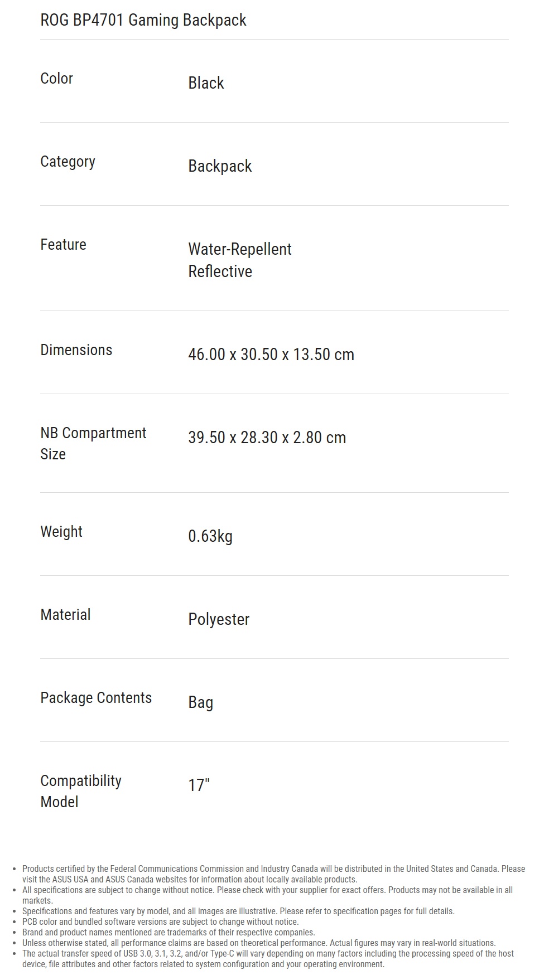Screen dimensions: 549x980
Task: Select the Black color value
Action: click(206, 83)
